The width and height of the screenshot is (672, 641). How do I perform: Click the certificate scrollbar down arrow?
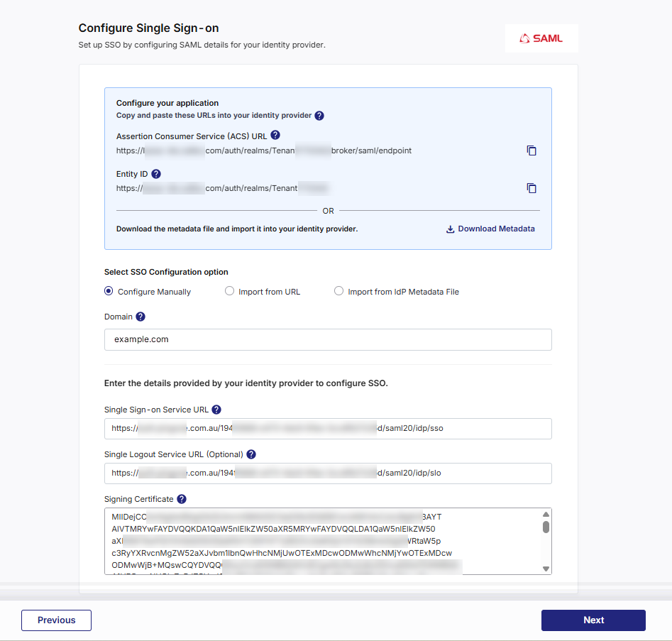[545, 568]
